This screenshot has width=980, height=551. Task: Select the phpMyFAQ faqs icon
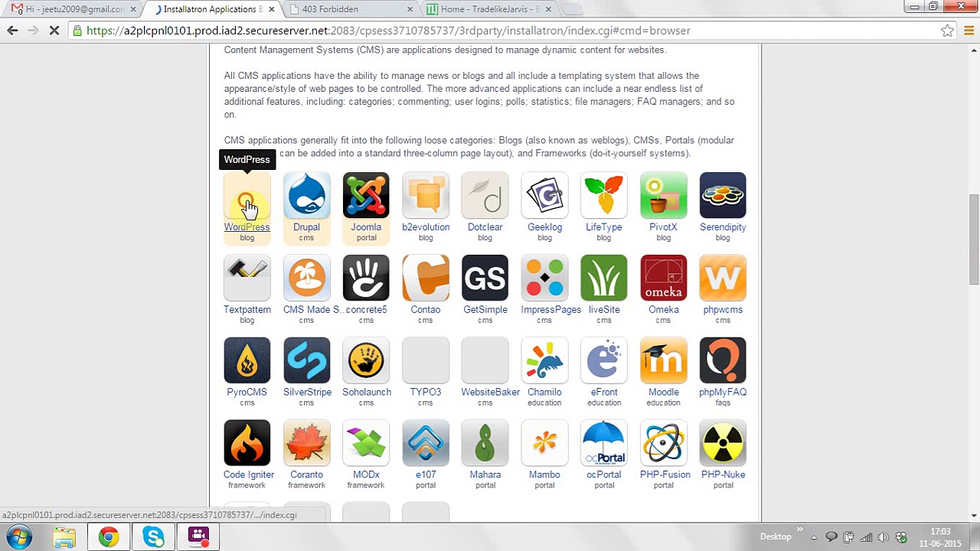[x=723, y=361]
